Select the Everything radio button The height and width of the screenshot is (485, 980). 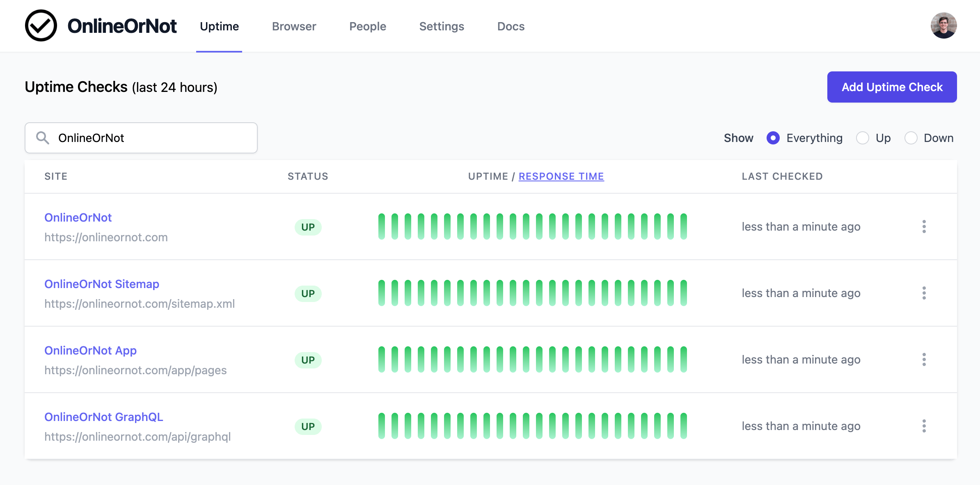[x=773, y=138]
